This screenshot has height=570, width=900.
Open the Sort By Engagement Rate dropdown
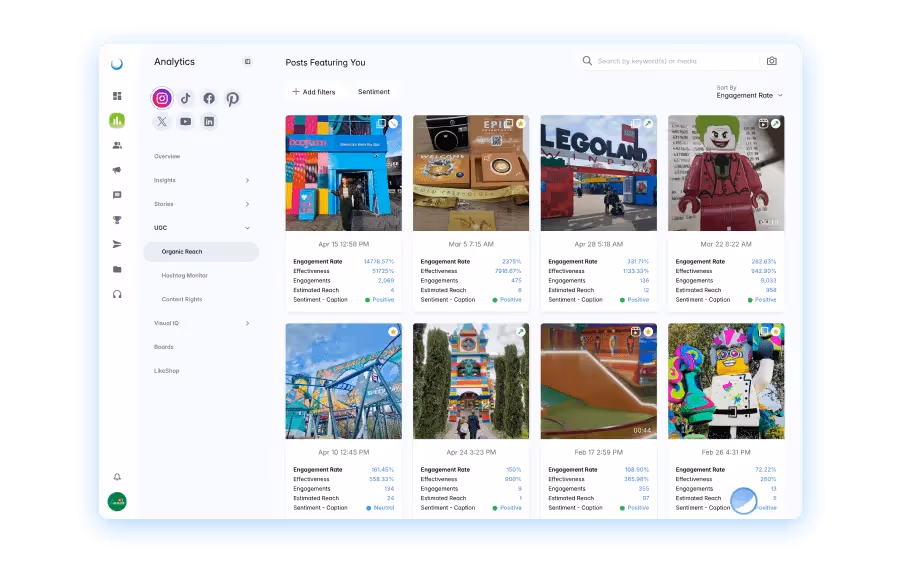tap(749, 92)
